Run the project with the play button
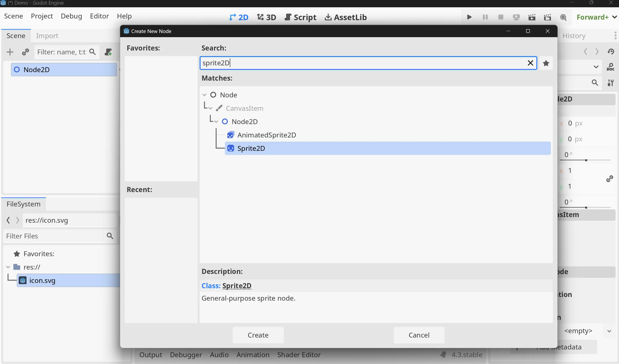619x364 pixels. coord(469,17)
